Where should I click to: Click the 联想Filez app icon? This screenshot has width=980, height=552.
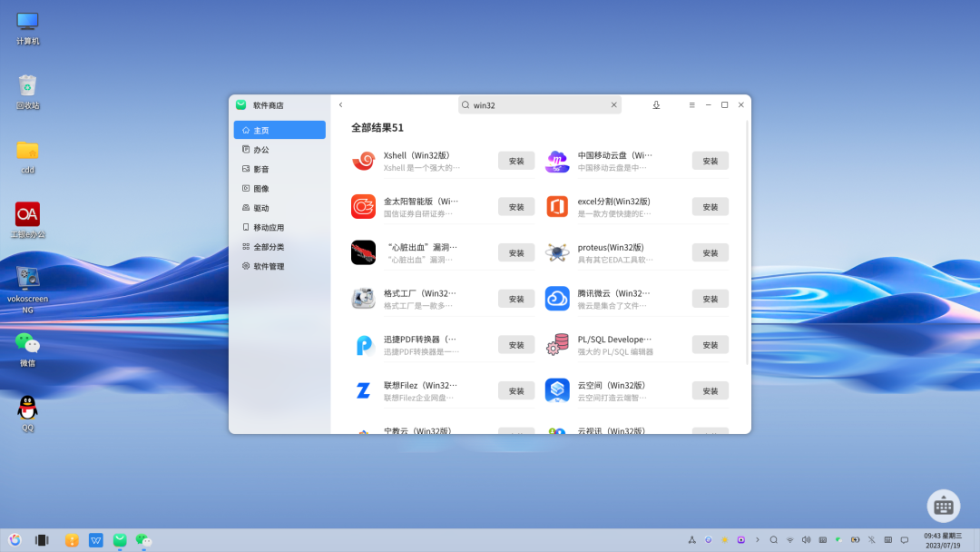[x=363, y=390]
